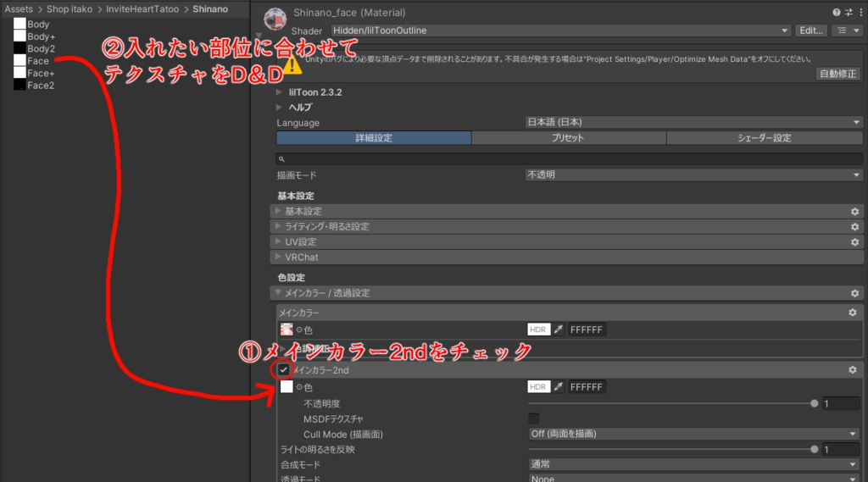Open the main color HDR swatch
Image resolution: width=868 pixels, height=482 pixels.
[x=538, y=330]
